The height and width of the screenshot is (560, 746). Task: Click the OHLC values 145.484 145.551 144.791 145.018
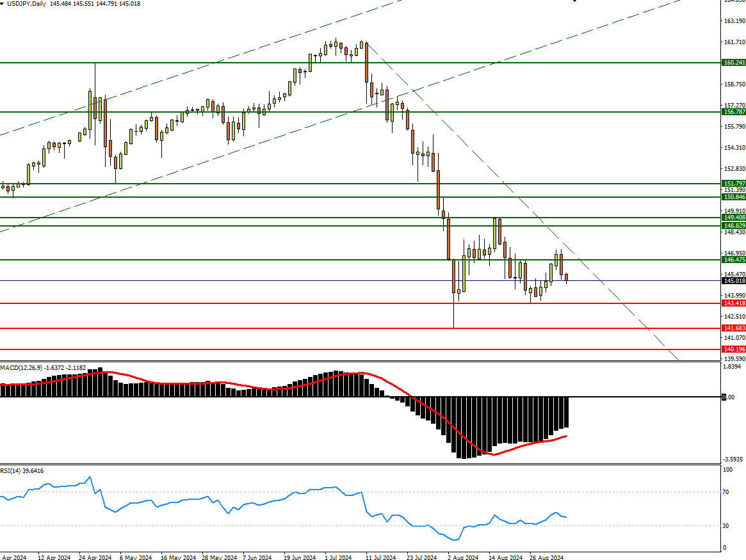(95, 3)
